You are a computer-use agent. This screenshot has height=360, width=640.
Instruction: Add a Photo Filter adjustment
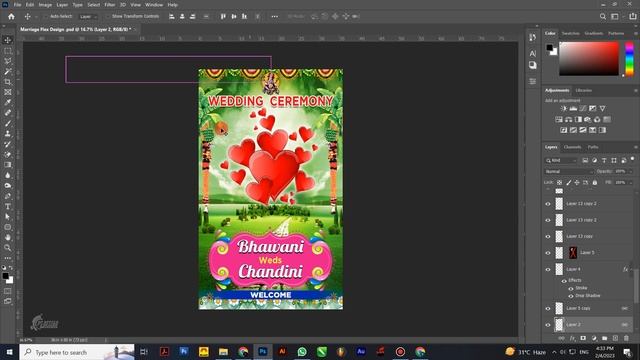click(588, 119)
